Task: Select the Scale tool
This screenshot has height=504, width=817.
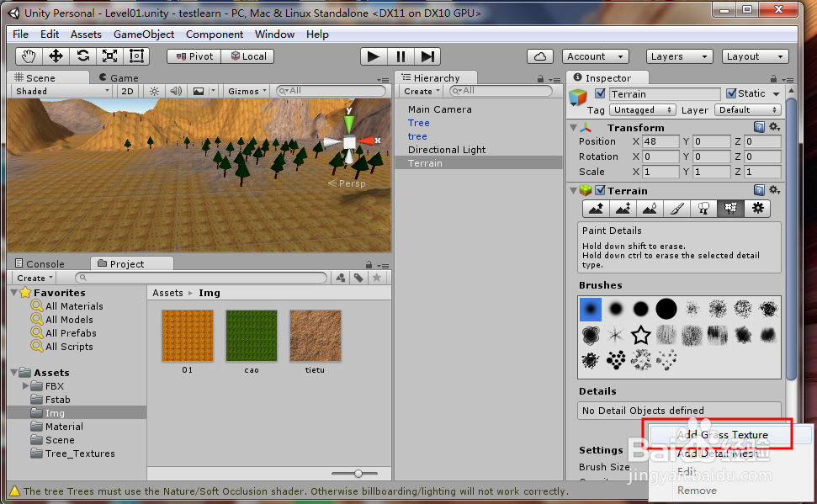Action: coord(109,56)
